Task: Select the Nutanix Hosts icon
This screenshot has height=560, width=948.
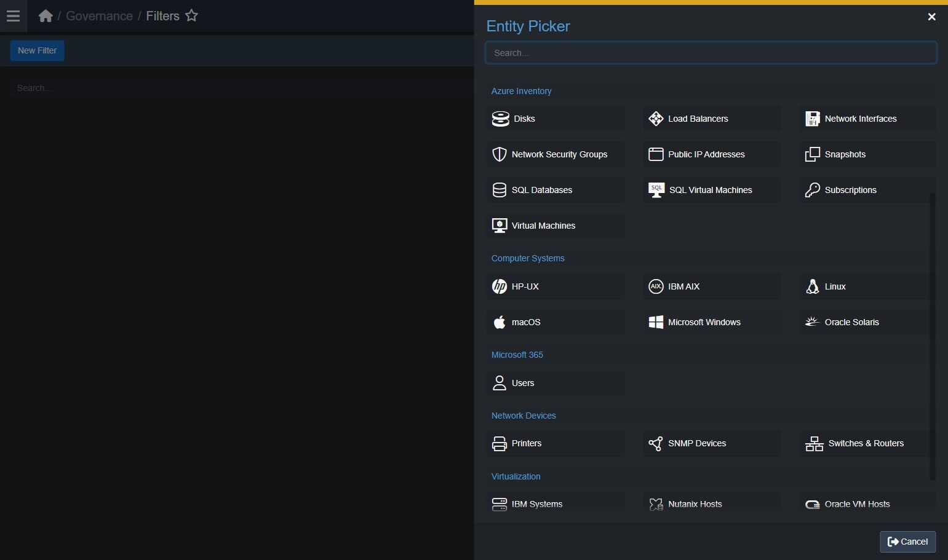Action: [656, 504]
